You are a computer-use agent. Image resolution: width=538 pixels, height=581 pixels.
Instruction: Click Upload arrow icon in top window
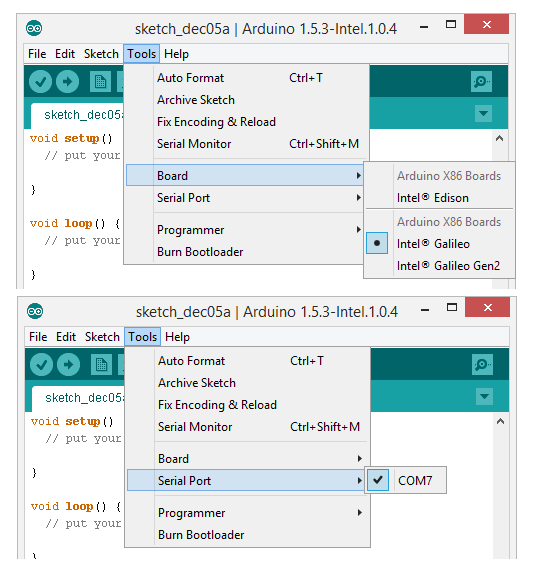67,82
